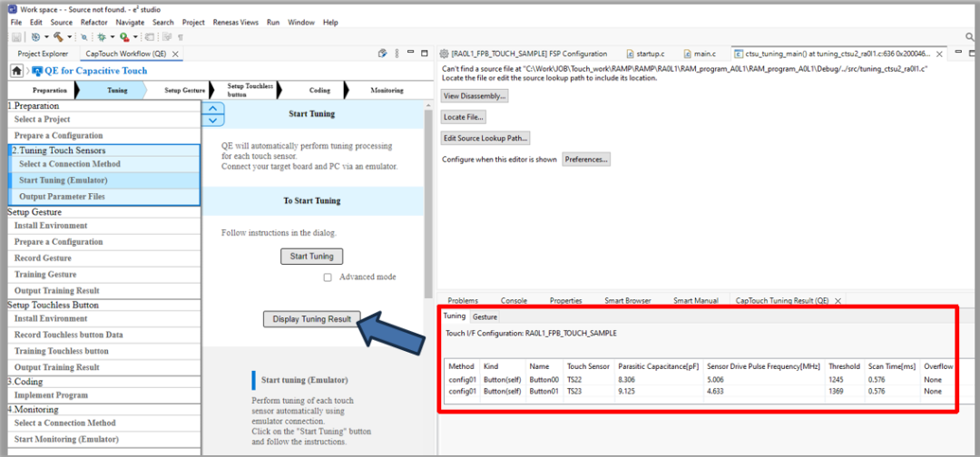Screen dimensions: 980x457
Task: Click the Run/External Tools icon
Action: [x=124, y=37]
